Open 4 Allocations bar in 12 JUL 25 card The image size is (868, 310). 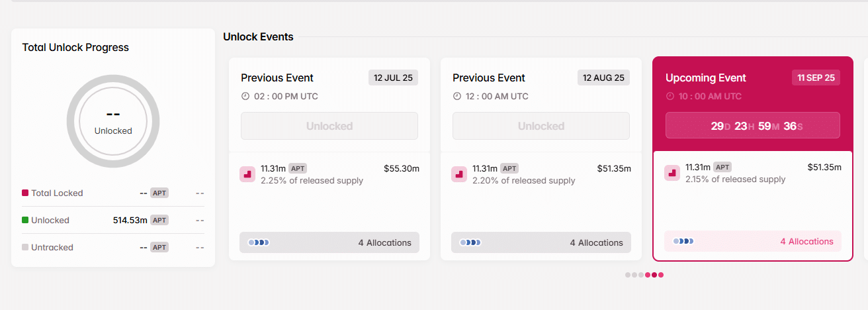(x=329, y=242)
